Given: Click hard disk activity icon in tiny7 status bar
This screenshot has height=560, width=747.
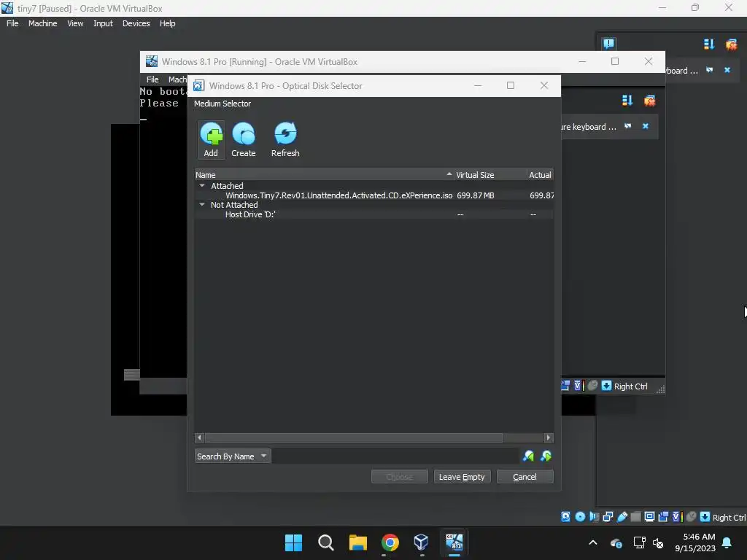Looking at the screenshot, I should coord(565,517).
